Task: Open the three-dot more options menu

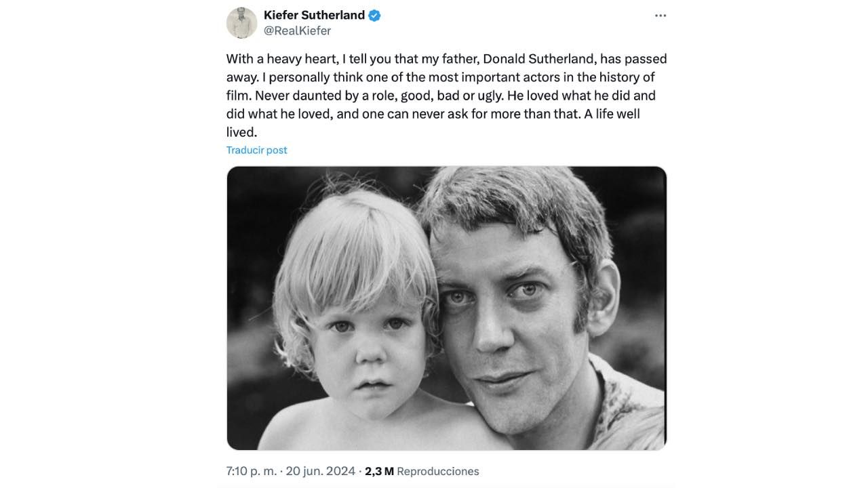Action: (x=660, y=16)
